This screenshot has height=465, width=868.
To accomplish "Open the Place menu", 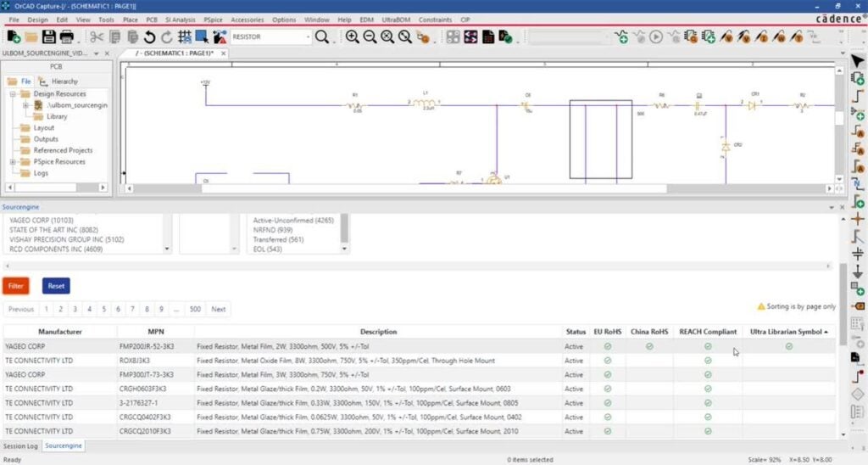I will [130, 20].
